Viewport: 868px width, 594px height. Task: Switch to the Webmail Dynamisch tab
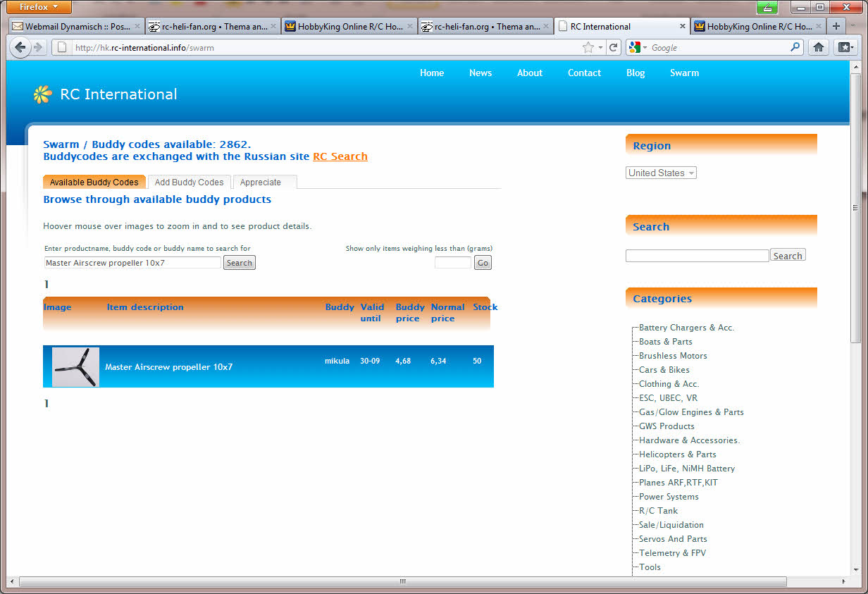pyautogui.click(x=77, y=26)
